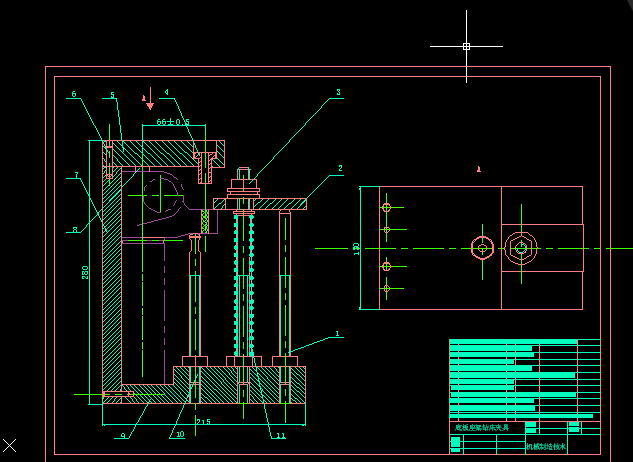Select the vertical 280 dimension text
The image size is (633, 462).
(86, 272)
